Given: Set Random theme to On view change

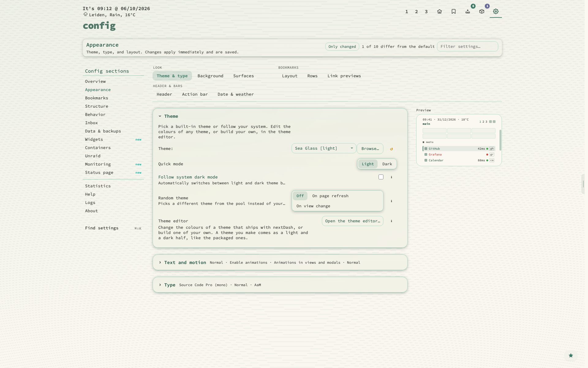Looking at the screenshot, I should click(x=313, y=206).
